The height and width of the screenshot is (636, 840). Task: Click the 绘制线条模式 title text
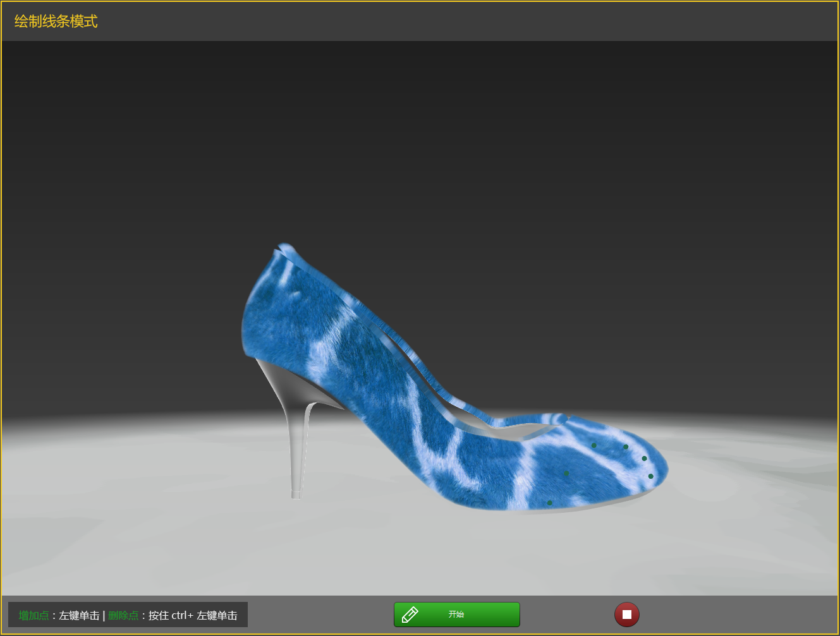(56, 21)
